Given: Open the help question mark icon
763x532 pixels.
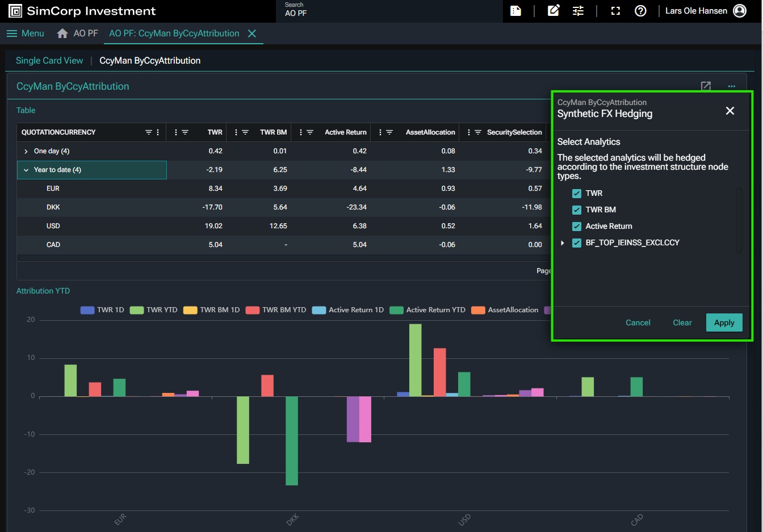Looking at the screenshot, I should [x=640, y=11].
